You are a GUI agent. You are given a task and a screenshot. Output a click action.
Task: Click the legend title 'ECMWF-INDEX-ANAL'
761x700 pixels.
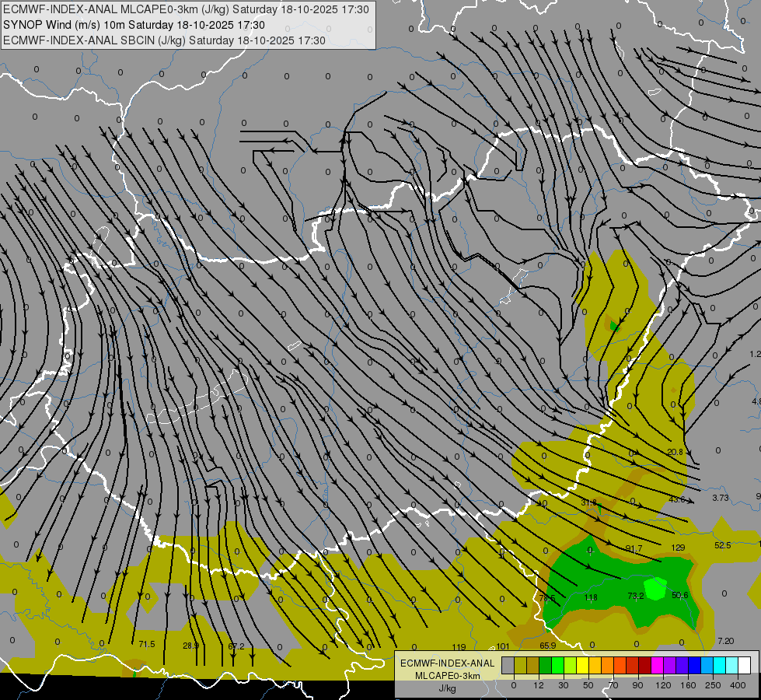[x=448, y=663]
